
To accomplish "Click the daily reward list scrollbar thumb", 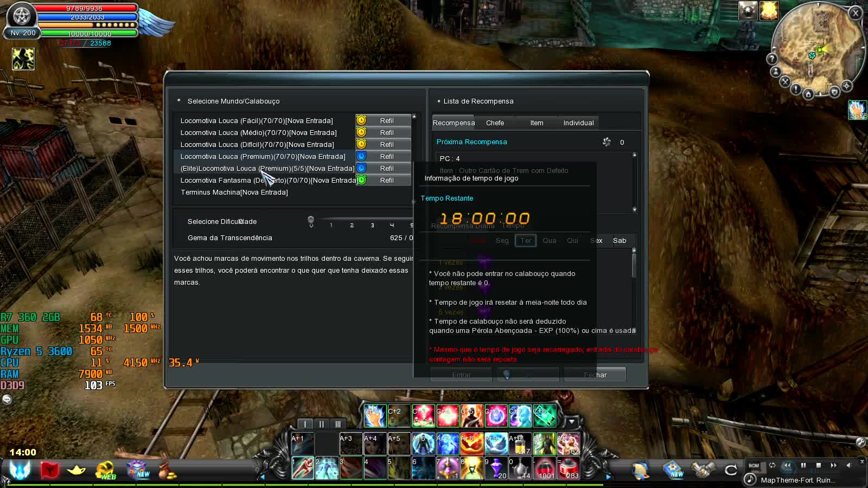I will (634, 266).
